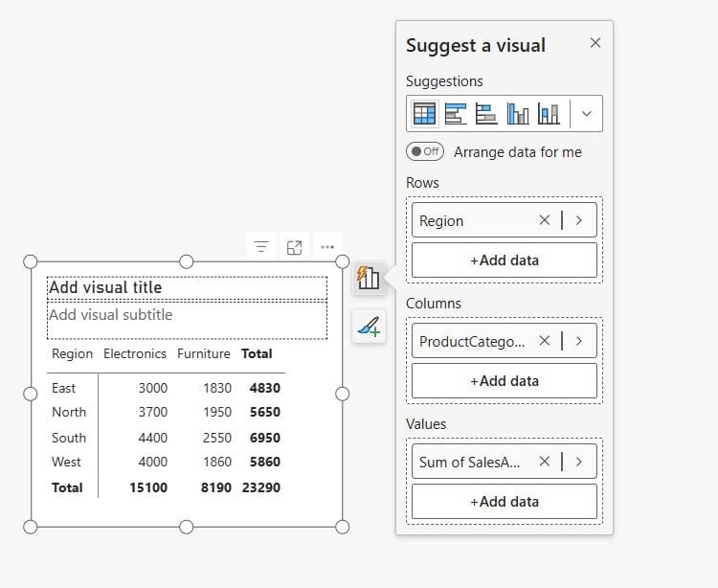Click the grand total value 23290
Image resolution: width=718 pixels, height=588 pixels.
pyautogui.click(x=261, y=487)
